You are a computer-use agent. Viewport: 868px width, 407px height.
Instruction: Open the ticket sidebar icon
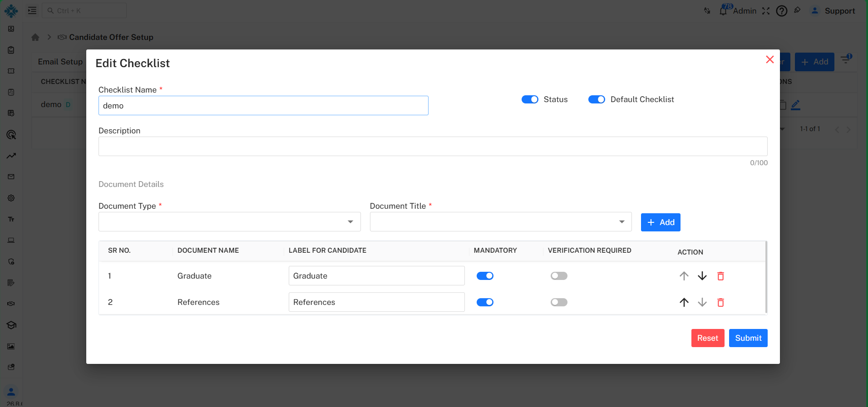11,71
